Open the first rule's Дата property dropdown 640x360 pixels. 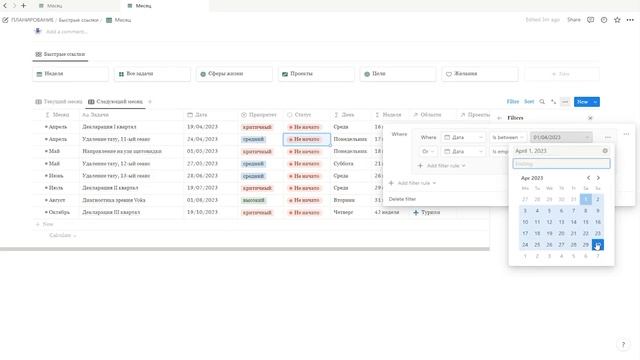pos(464,138)
